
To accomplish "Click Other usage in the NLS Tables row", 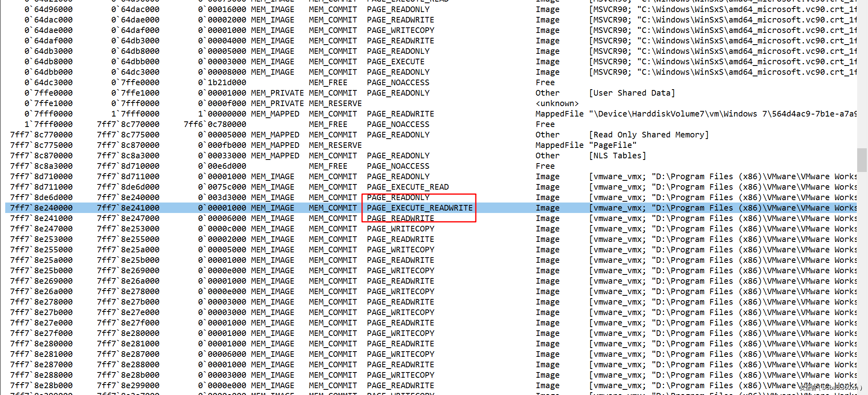I will pos(547,156).
